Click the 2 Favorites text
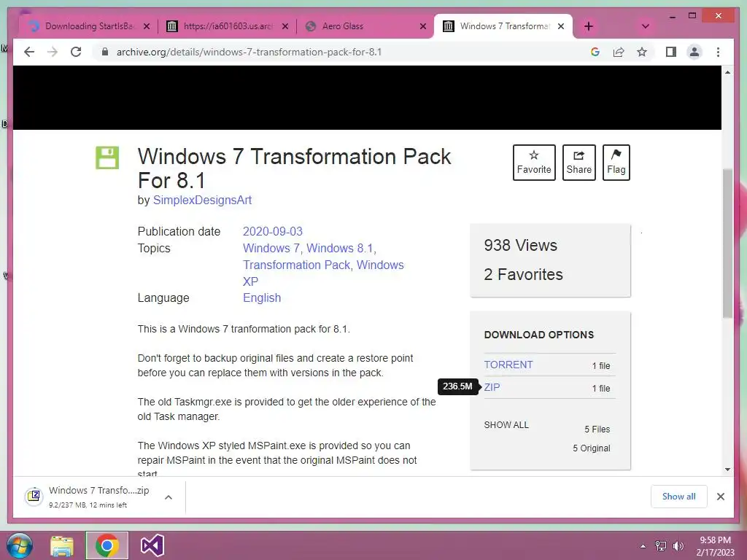Viewport: 747px width, 560px height. coord(523,274)
